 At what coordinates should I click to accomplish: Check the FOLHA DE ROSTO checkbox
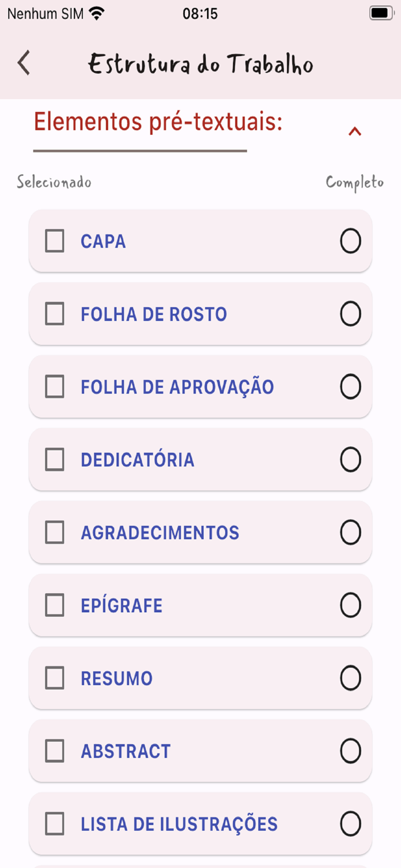[54, 314]
